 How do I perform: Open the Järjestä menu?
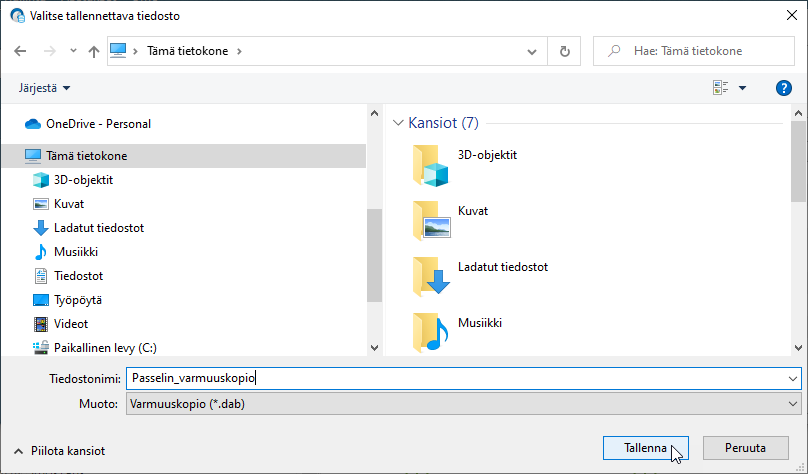click(x=44, y=88)
